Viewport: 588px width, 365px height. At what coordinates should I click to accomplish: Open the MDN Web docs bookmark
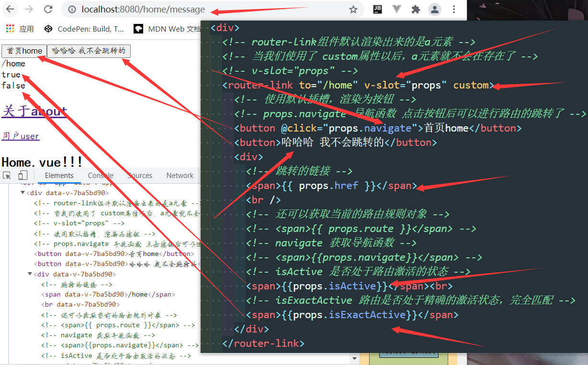(167, 29)
